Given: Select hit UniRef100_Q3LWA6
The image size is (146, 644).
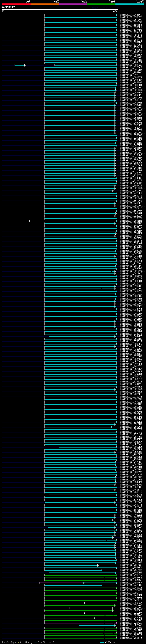Looking at the screenshot, I should pyautogui.click(x=131, y=605).
